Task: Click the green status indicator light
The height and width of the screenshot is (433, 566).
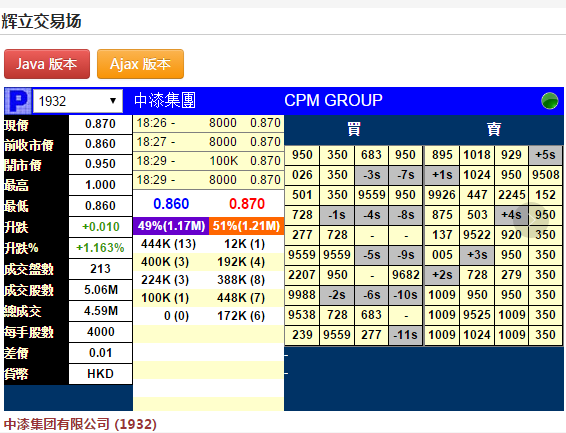Action: coord(549,101)
